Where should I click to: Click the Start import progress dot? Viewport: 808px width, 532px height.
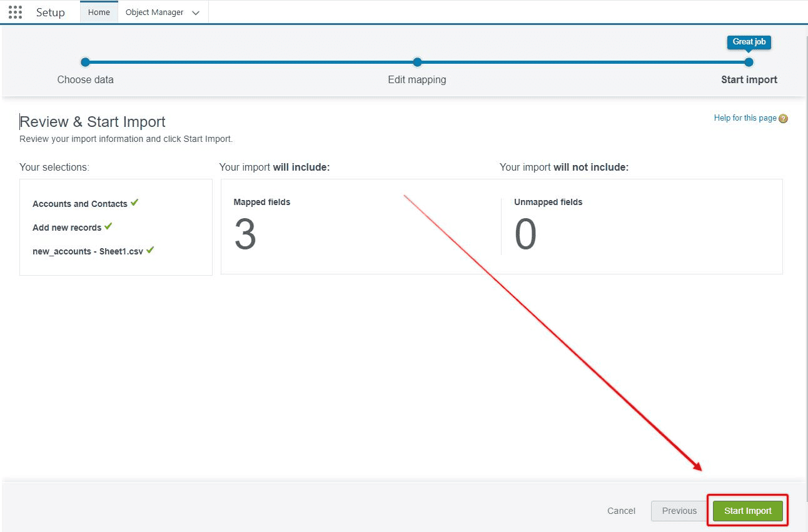coord(749,63)
